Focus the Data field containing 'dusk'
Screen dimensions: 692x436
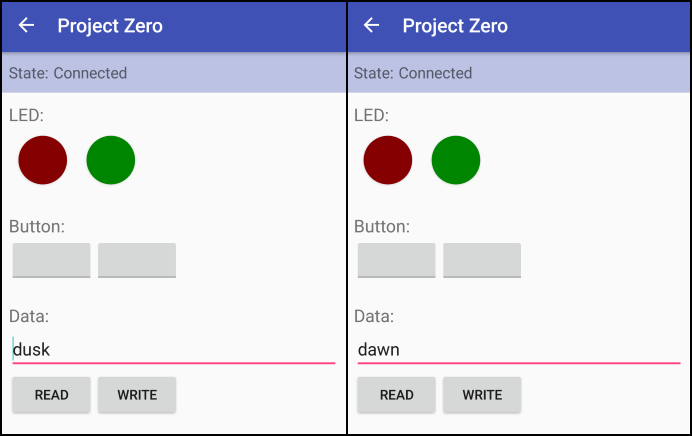172,350
